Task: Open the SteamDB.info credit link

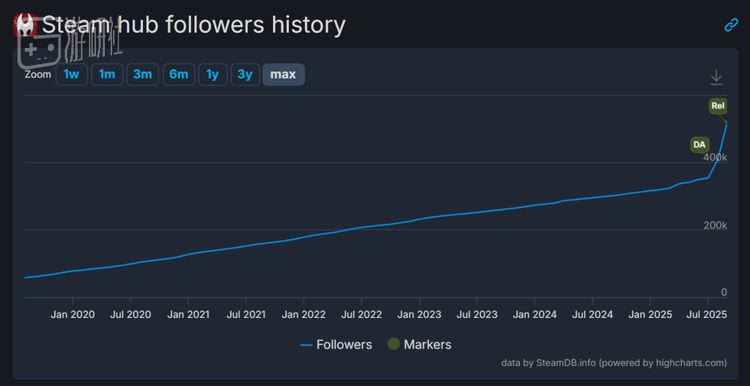Action: click(565, 363)
